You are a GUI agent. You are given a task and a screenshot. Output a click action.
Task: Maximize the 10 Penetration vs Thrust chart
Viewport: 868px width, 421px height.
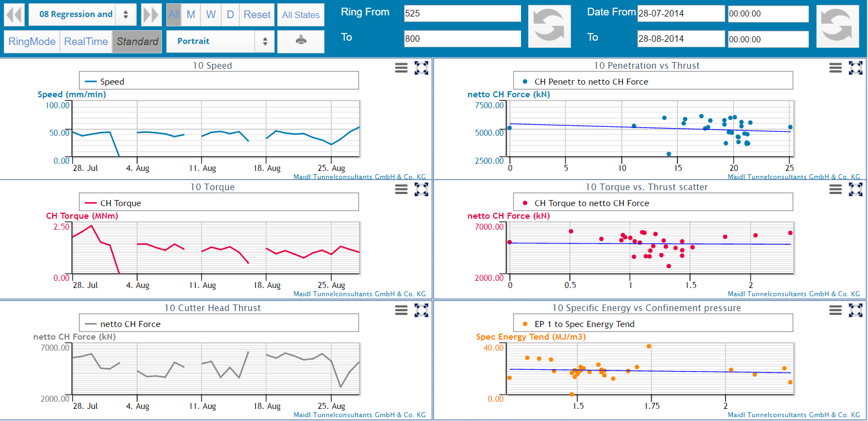point(855,68)
